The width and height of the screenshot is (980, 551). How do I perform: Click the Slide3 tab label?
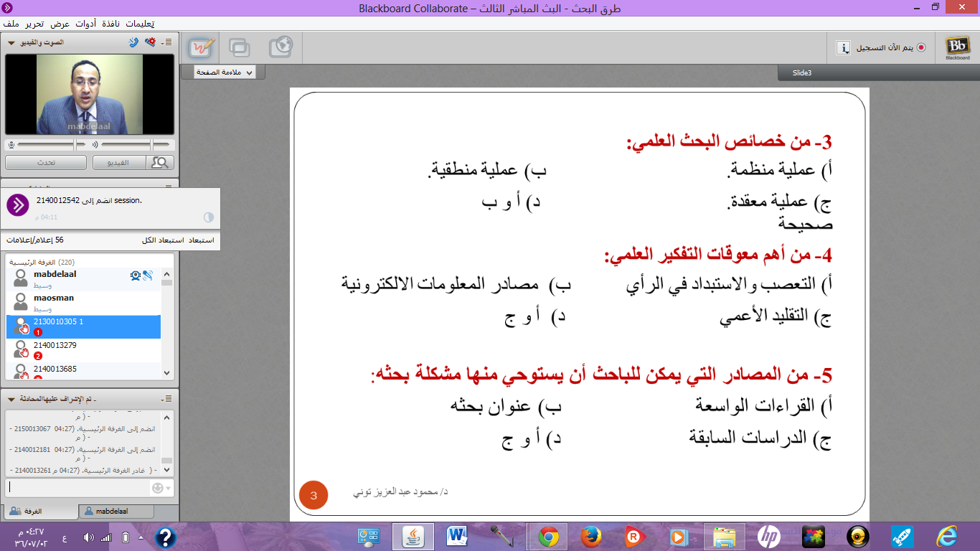[801, 72]
